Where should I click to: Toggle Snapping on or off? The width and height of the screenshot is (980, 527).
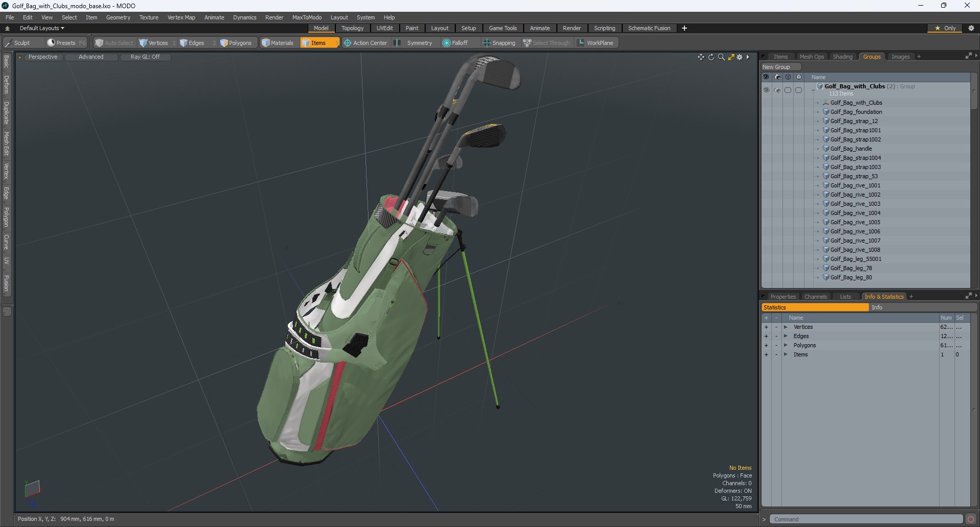[499, 43]
